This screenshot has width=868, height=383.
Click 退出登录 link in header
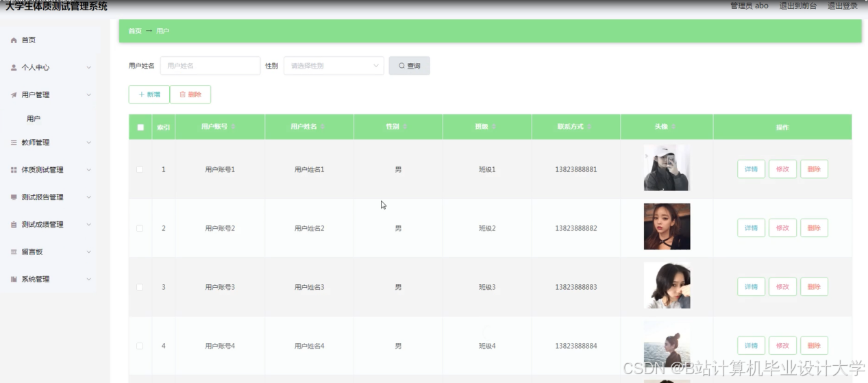[843, 5]
